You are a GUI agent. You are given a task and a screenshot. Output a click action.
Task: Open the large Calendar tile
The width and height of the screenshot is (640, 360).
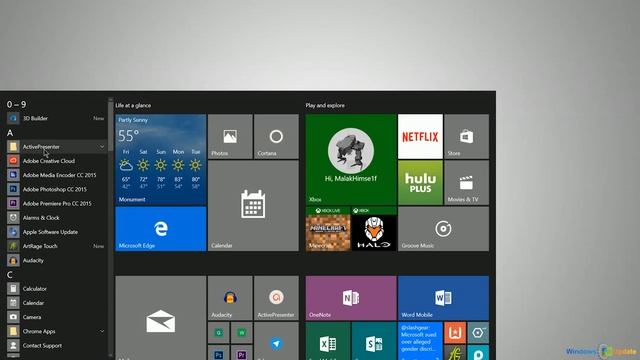(x=253, y=206)
